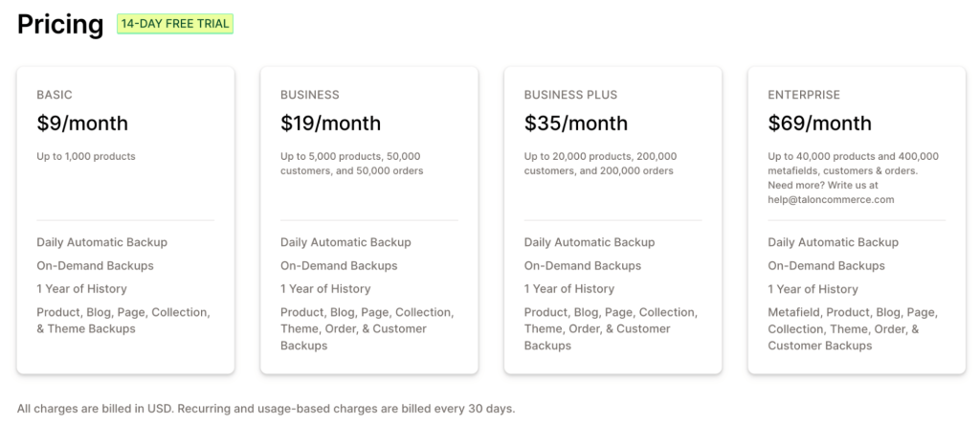Open the help@taloncommerce.com email address

[832, 200]
